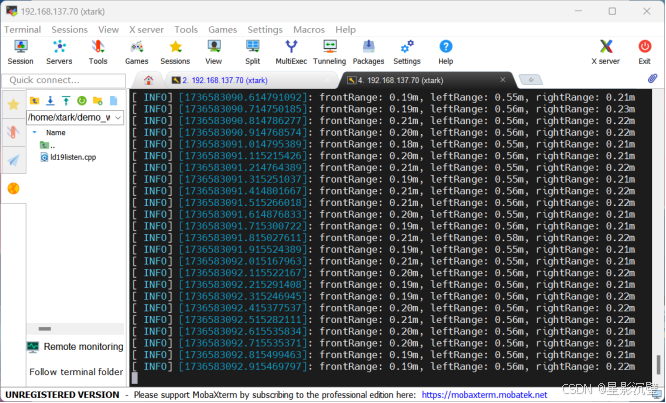Close tab 4 with its X

(x=502, y=80)
